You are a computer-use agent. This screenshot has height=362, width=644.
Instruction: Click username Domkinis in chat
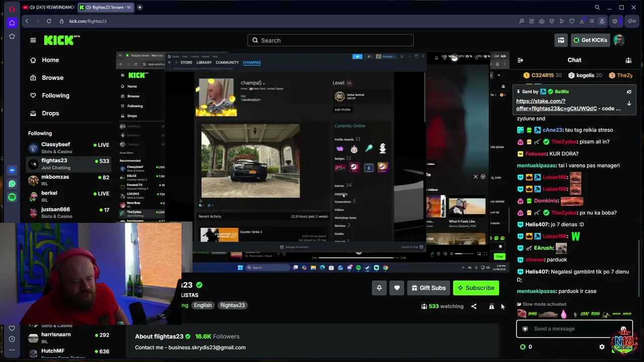(x=546, y=201)
